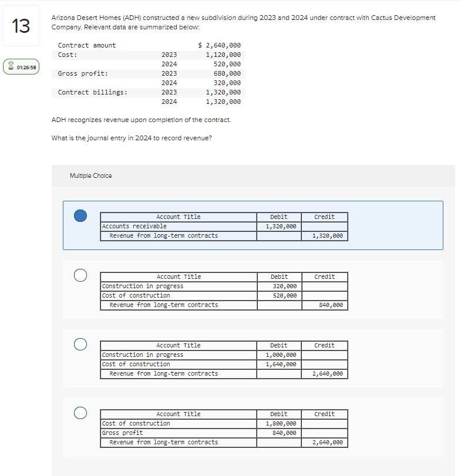Choose the radio with Construction in progress 1,000,000

pos(80,345)
